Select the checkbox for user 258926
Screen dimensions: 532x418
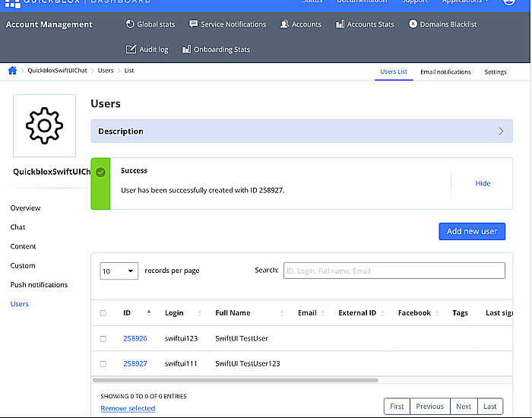point(103,339)
